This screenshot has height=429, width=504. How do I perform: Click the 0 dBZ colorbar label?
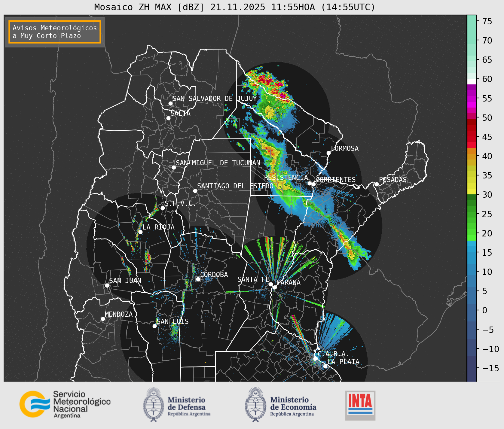click(x=484, y=310)
